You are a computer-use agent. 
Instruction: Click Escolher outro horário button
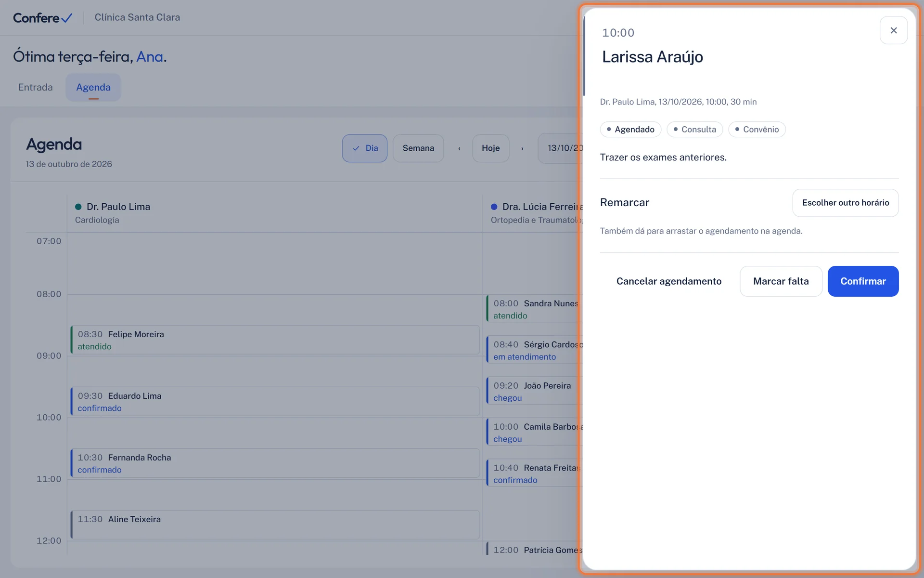pyautogui.click(x=846, y=203)
